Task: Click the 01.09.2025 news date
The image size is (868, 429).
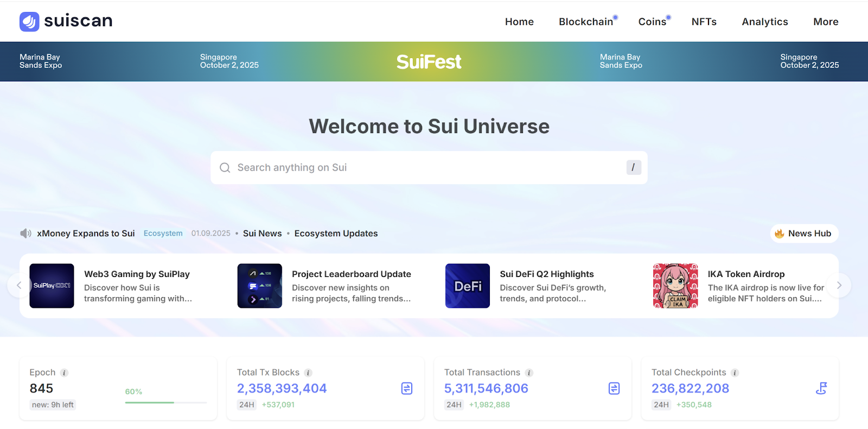Action: [x=210, y=234]
